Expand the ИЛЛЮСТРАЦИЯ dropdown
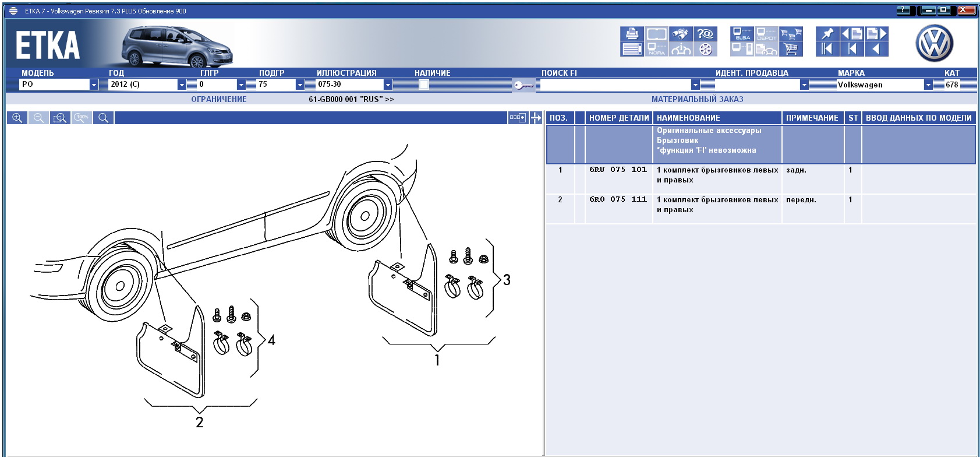Image resolution: width=980 pixels, height=457 pixels. click(x=388, y=85)
